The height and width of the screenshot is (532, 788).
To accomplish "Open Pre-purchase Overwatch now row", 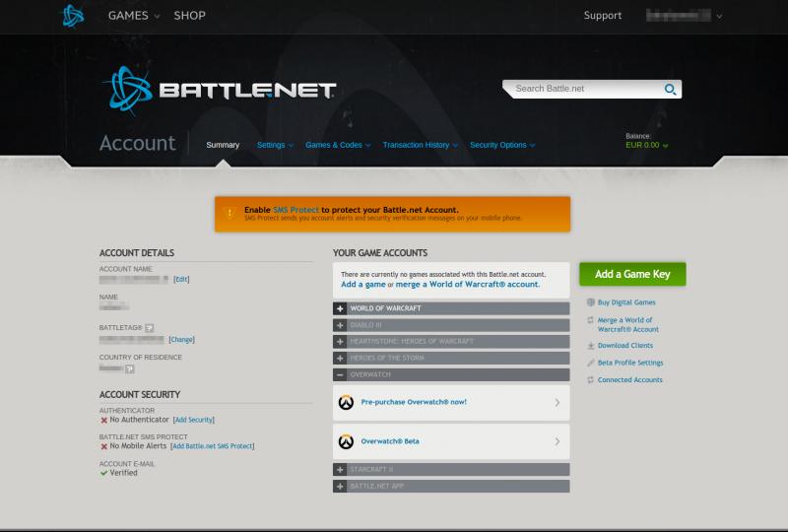I will pos(451,402).
